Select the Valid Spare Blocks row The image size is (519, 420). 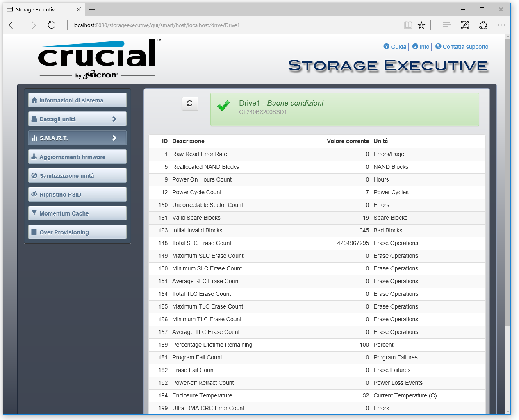(x=317, y=218)
